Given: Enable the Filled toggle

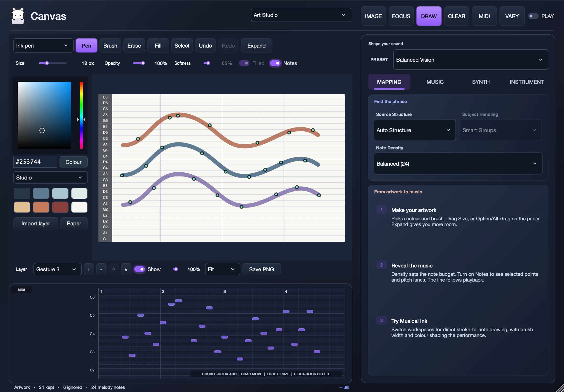Looking at the screenshot, I should pos(244,63).
